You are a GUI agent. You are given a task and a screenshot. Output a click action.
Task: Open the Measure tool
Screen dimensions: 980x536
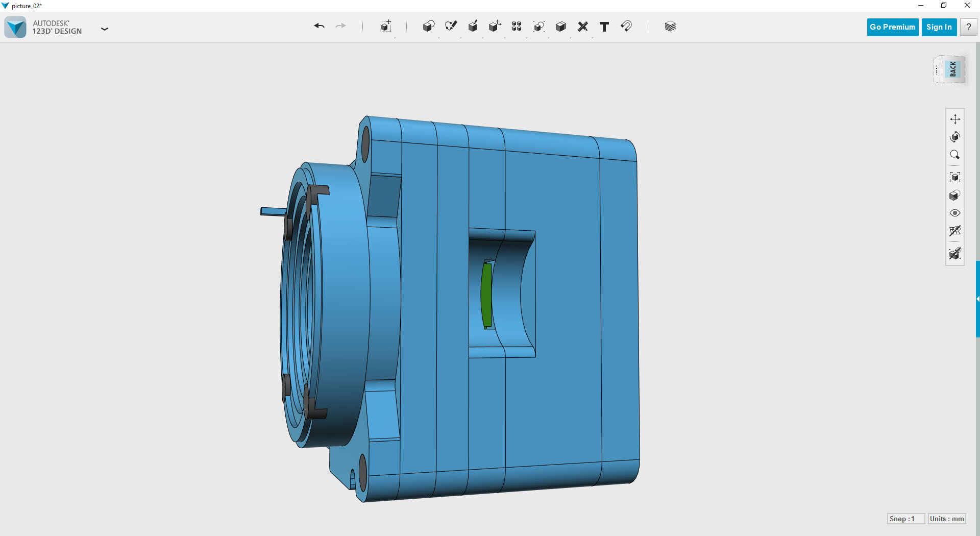tap(582, 26)
